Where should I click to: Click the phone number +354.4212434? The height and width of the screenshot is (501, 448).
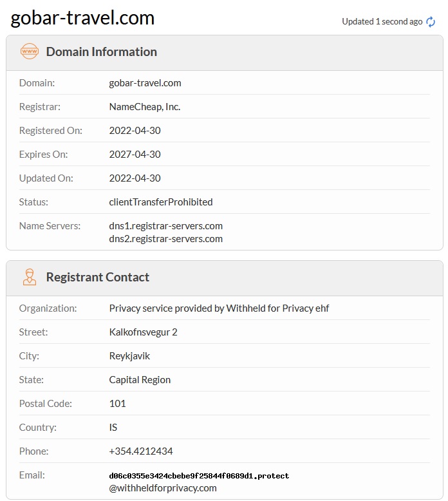[x=141, y=451]
